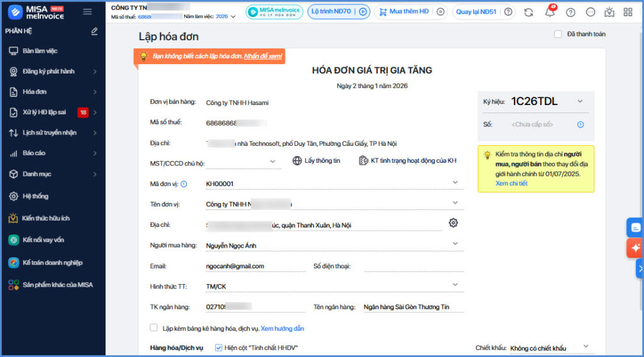Open Ký hiệu 1C26TDL dropdown
The height and width of the screenshot is (357, 644).
tap(580, 101)
